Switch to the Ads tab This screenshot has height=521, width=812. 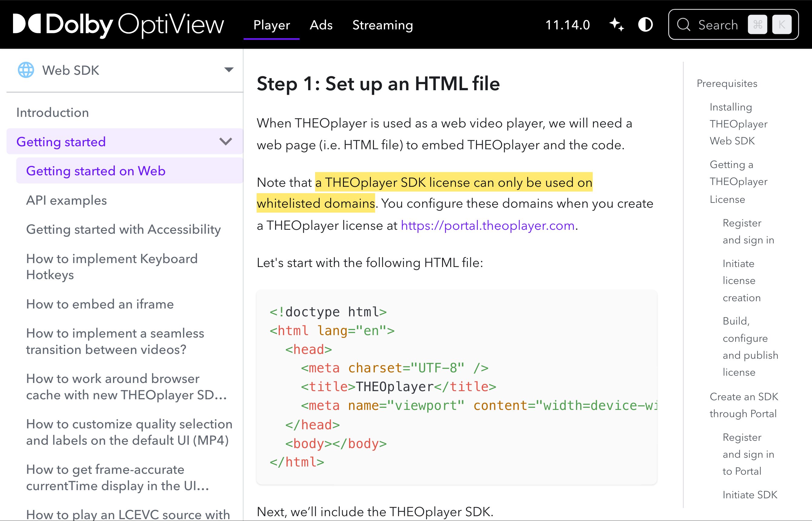[321, 25]
